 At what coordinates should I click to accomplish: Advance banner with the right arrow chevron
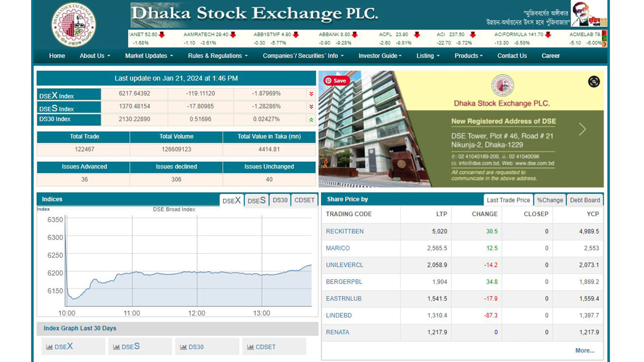(x=582, y=129)
